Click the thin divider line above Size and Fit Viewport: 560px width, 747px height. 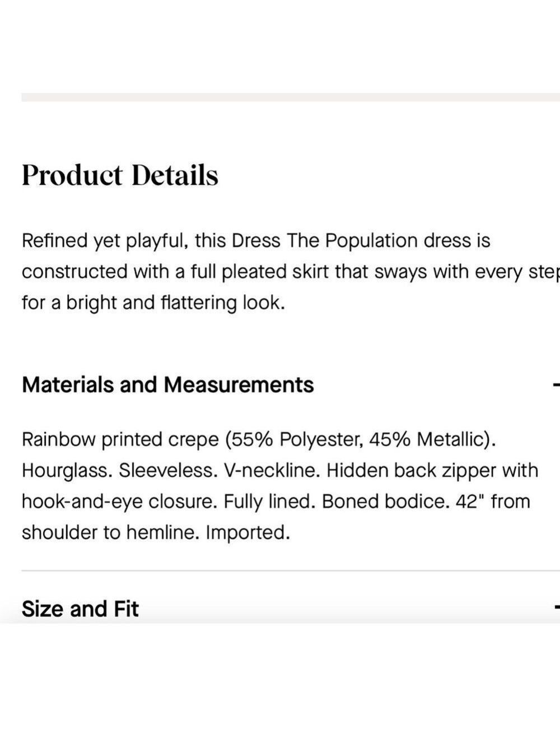point(291,570)
